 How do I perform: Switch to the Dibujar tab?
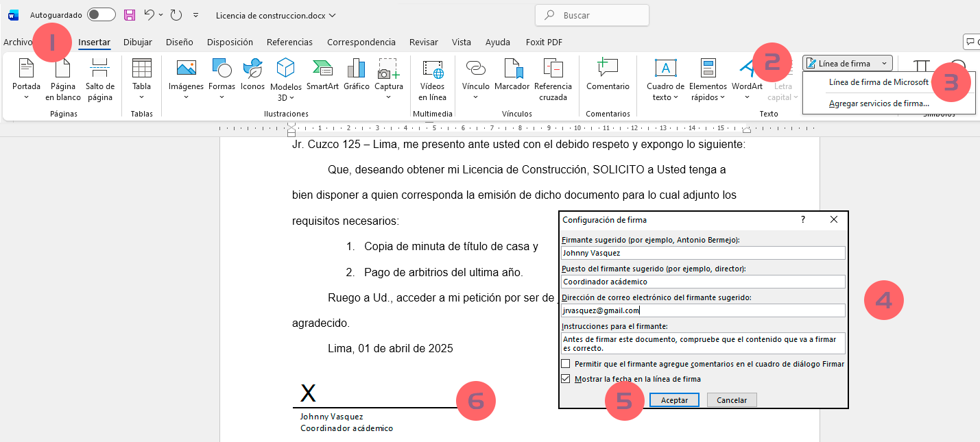137,42
